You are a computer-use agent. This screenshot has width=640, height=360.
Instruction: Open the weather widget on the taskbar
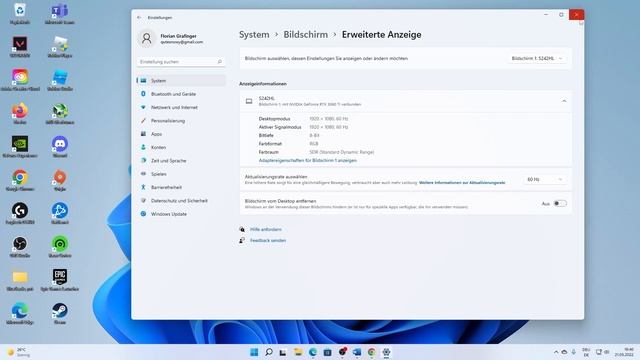(18, 352)
